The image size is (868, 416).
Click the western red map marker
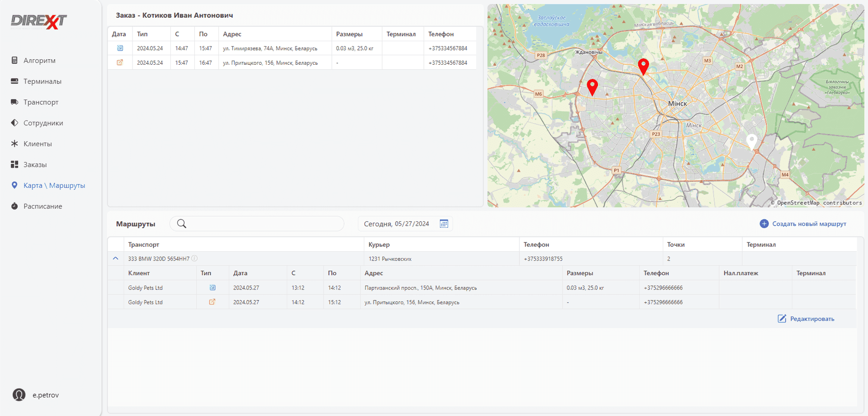click(x=593, y=87)
